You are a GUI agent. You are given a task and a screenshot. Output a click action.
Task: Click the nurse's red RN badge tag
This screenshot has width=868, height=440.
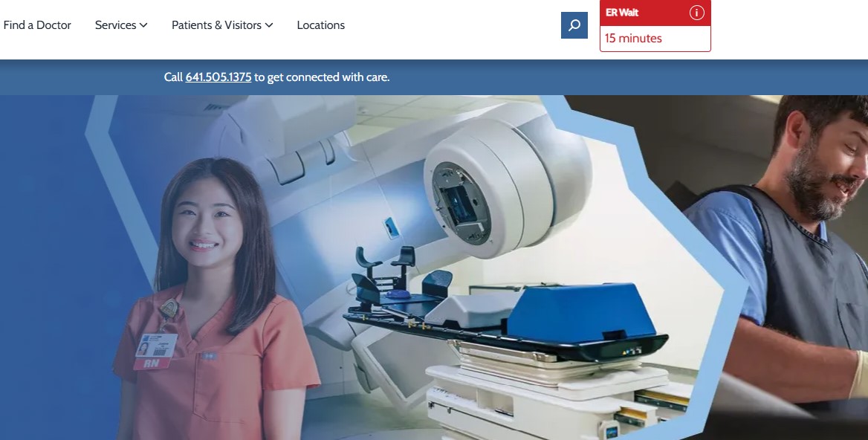coord(151,363)
